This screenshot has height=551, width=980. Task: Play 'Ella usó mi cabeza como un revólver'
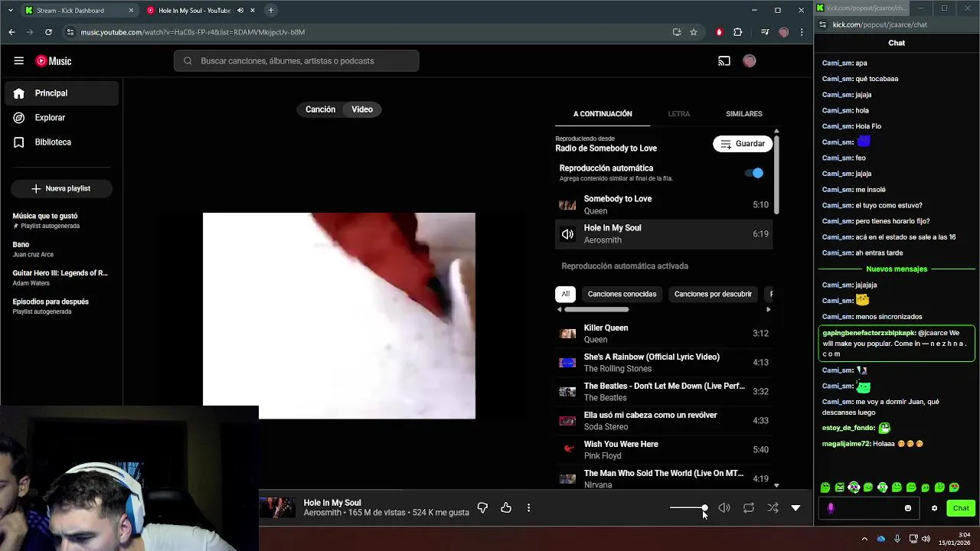(664, 421)
